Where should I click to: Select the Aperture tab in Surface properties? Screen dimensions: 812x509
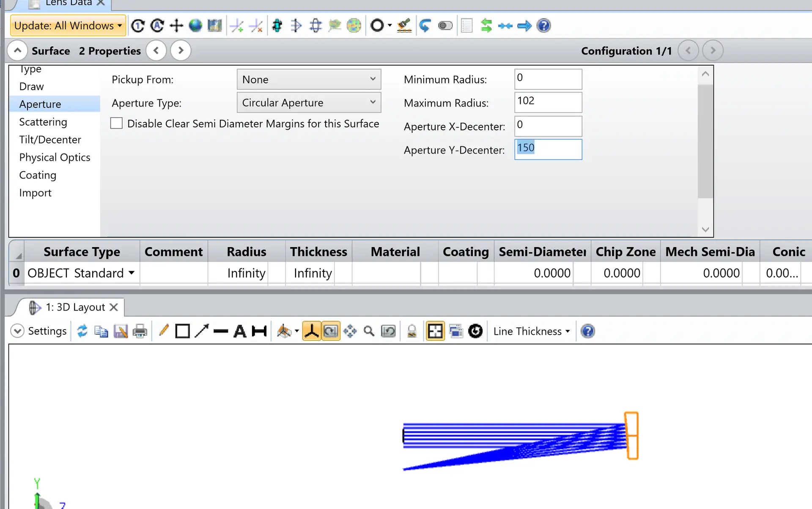tap(40, 104)
